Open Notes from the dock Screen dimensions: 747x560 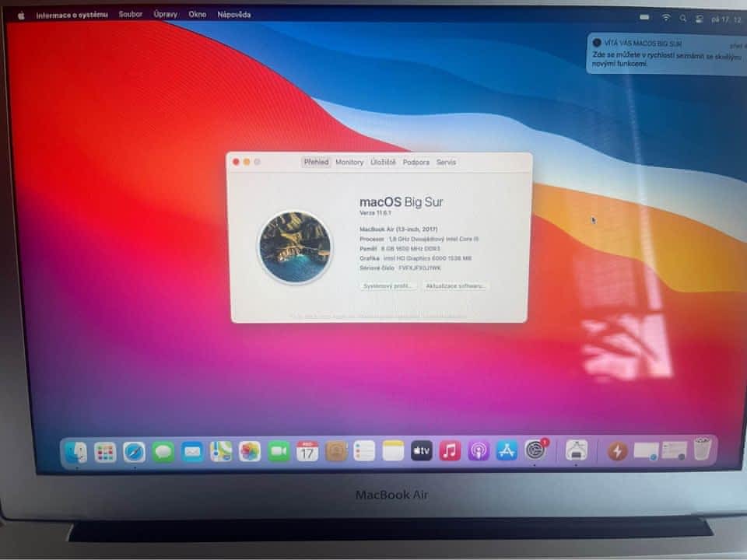[393, 450]
